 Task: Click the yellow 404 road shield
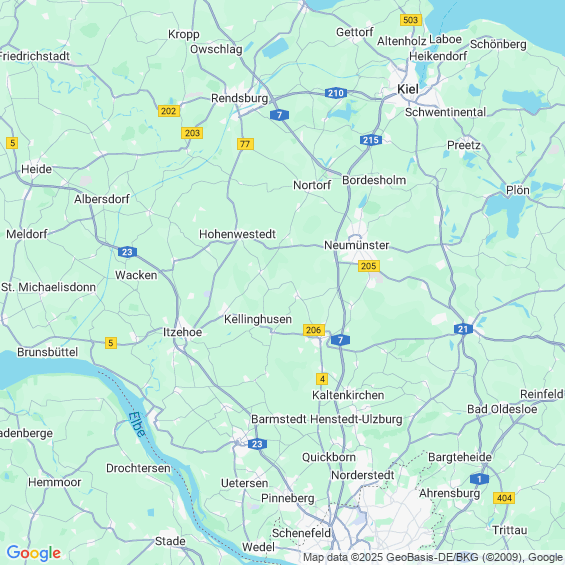pyautogui.click(x=504, y=498)
